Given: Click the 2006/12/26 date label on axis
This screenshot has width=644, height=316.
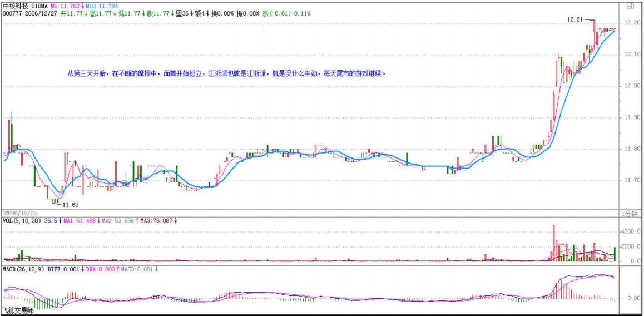Looking at the screenshot, I should tap(20, 213).
